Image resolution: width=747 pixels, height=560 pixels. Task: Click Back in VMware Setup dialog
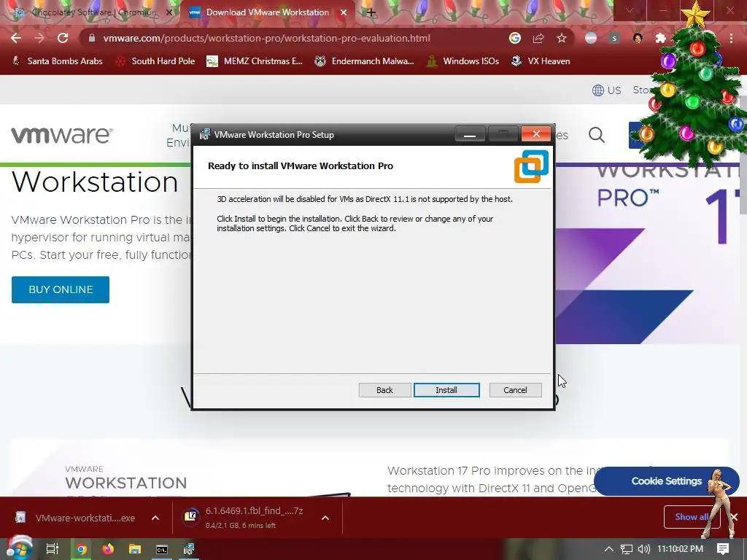coord(384,390)
